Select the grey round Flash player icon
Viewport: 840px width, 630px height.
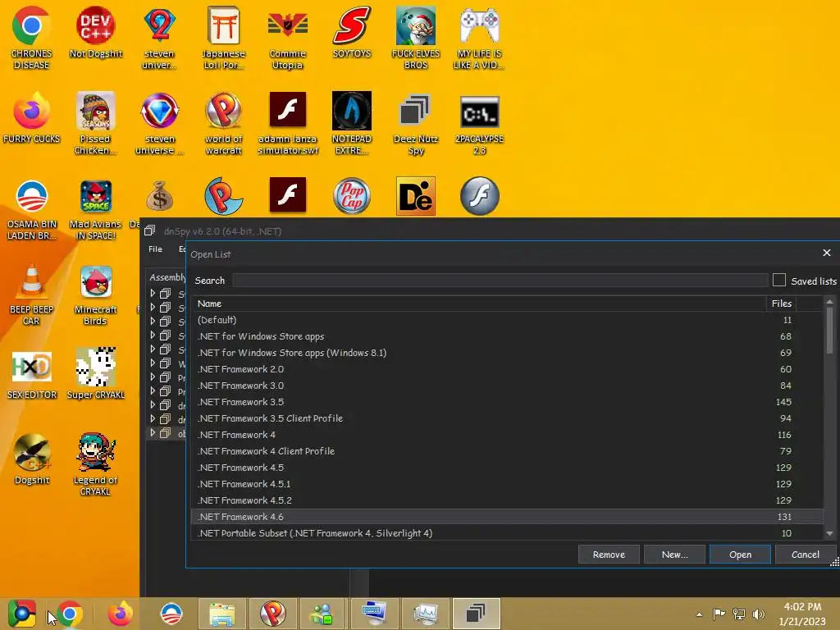tap(479, 196)
